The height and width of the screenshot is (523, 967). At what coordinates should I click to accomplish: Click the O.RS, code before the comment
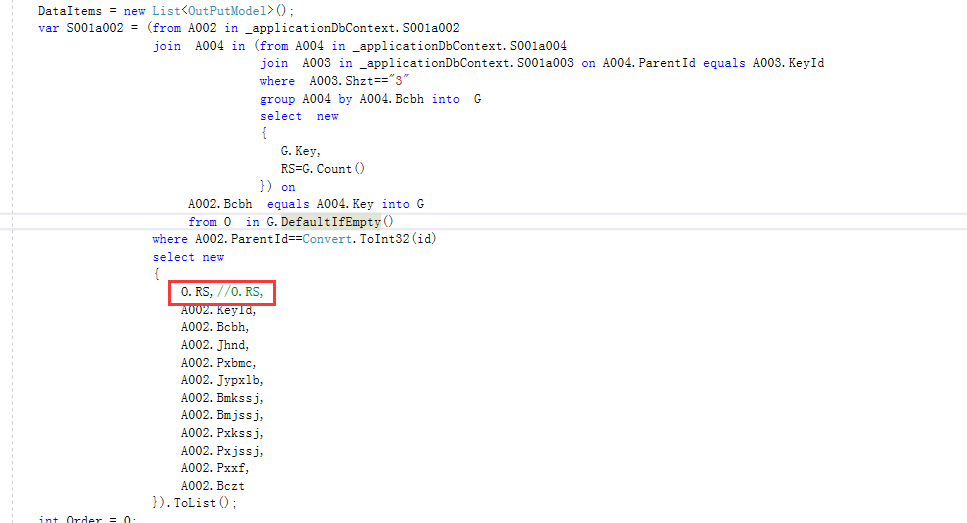point(197,292)
